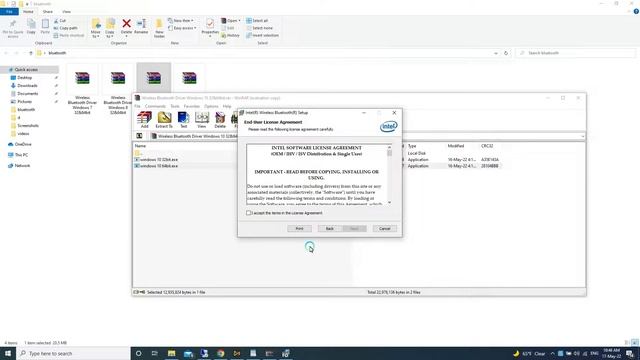This screenshot has height=360, width=640.
Task: Open the New item dropdown
Action: 181,20
